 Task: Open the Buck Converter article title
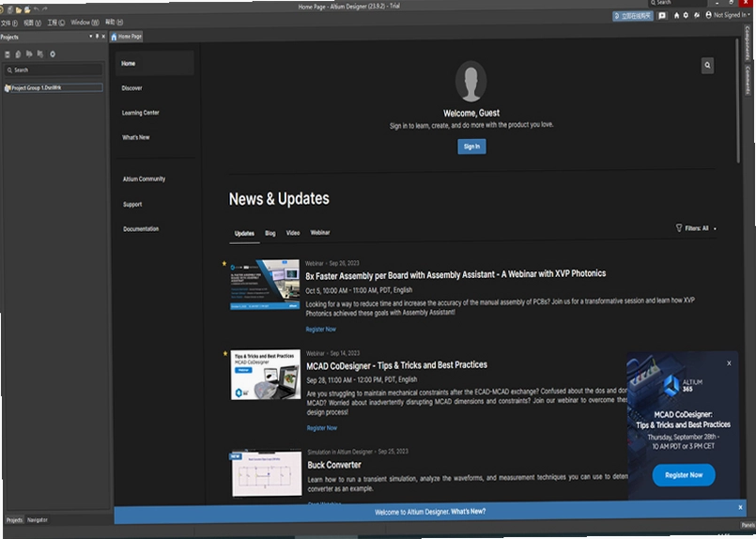(x=334, y=465)
